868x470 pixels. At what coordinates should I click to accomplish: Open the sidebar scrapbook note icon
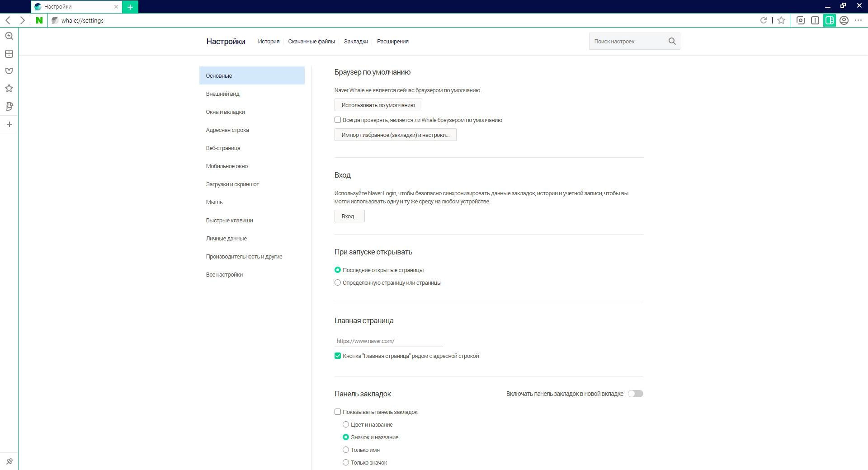pos(9,107)
